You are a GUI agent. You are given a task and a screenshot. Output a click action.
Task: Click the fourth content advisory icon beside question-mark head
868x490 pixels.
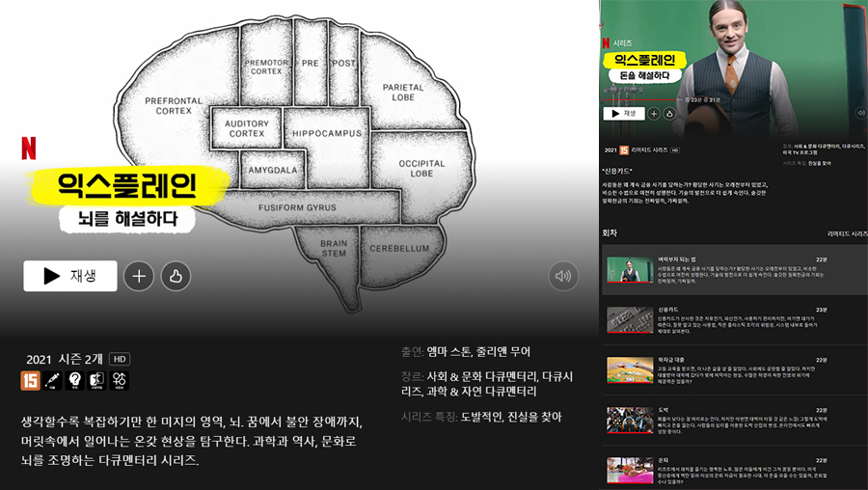[x=96, y=380]
